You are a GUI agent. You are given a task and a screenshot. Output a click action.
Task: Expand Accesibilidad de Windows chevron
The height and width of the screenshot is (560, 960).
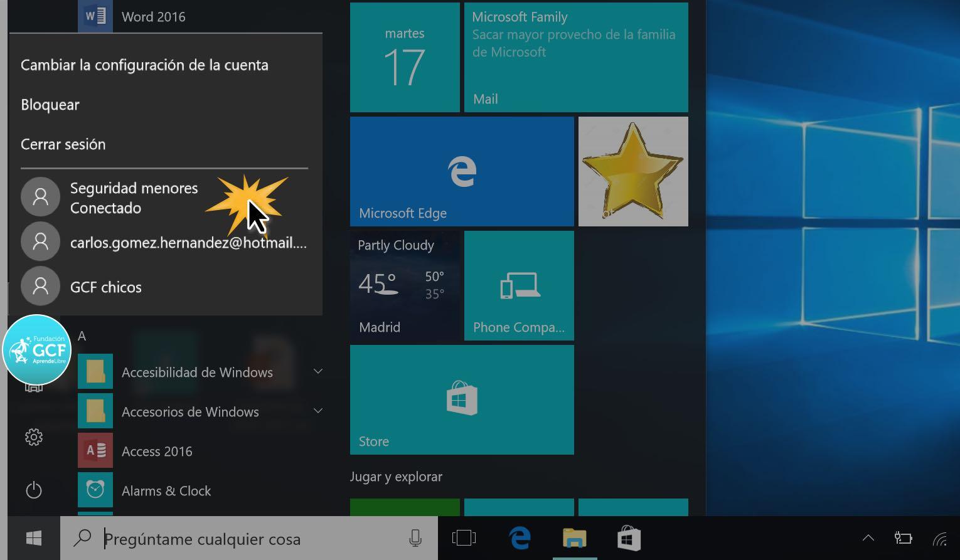318,371
